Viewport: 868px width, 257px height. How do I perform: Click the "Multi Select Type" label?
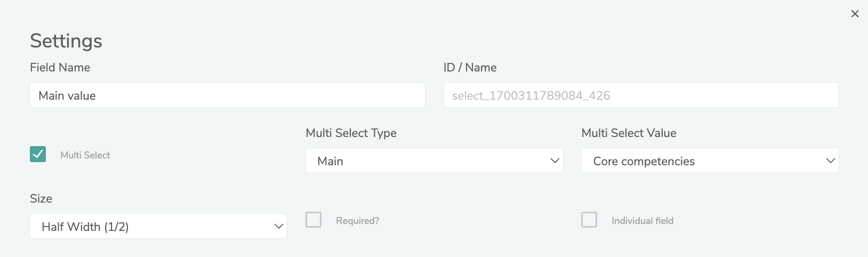click(x=351, y=133)
